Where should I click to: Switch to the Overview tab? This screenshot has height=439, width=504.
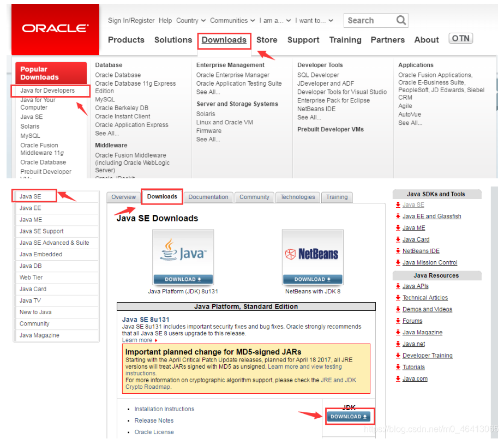tap(123, 197)
